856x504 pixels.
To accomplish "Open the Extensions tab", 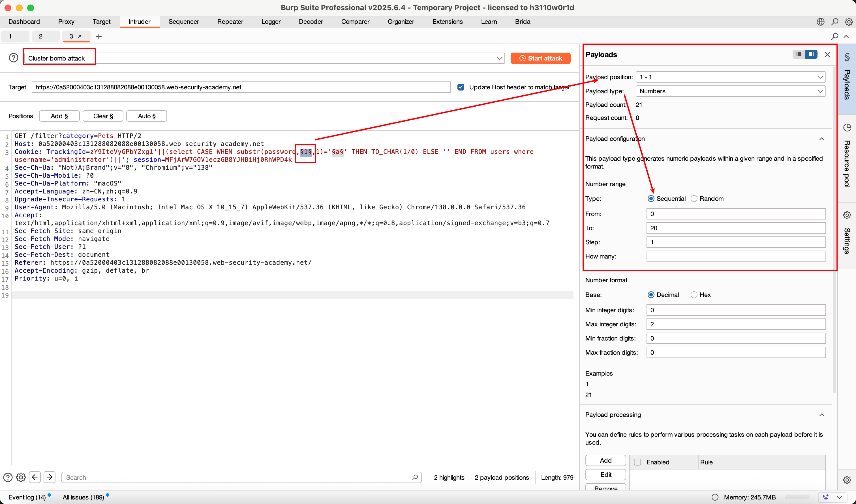I will click(x=447, y=22).
